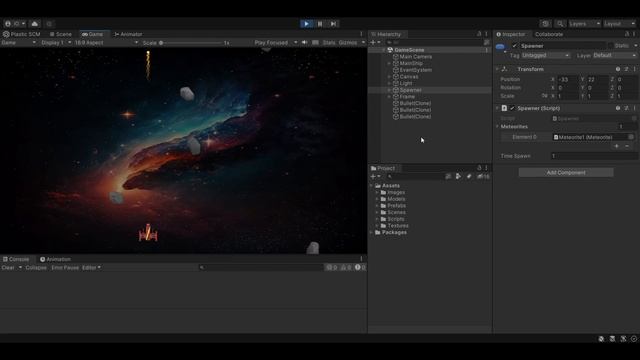Click the Hierarchy create plus button
The width and height of the screenshot is (640, 360).
click(x=373, y=42)
